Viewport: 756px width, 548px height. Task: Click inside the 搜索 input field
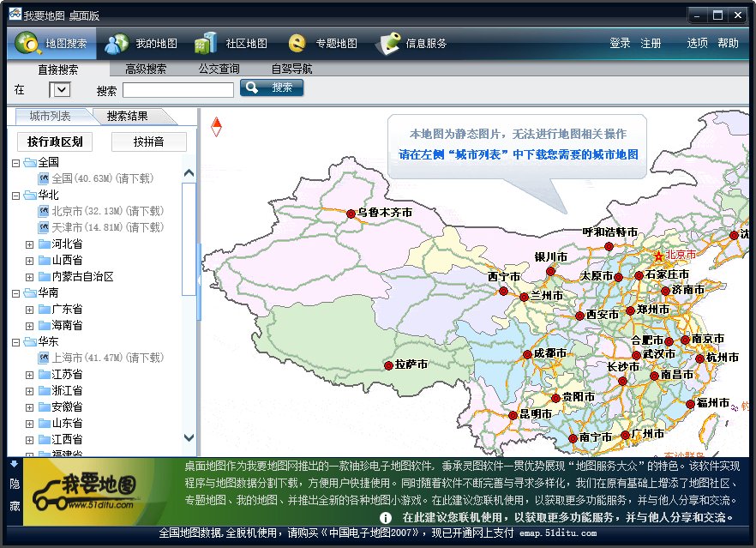[x=178, y=88]
